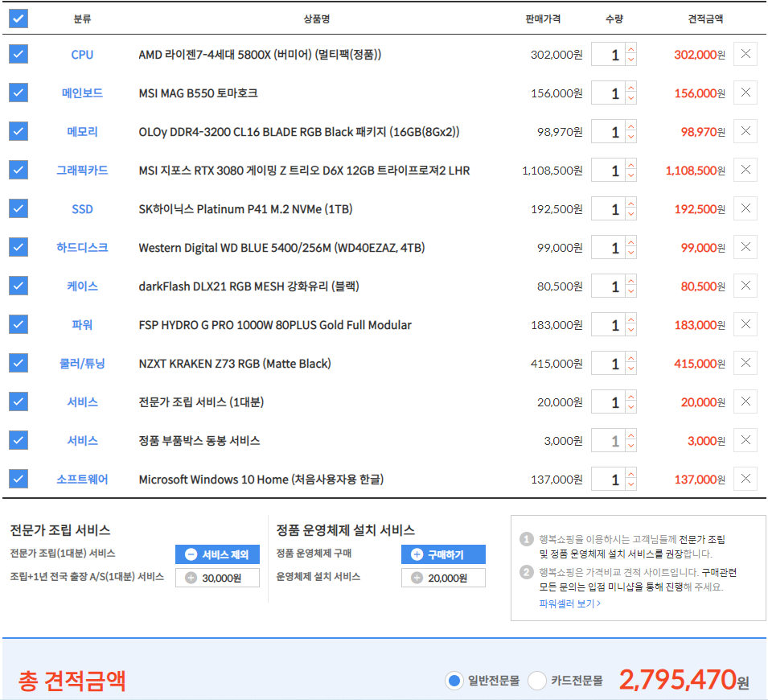The width and height of the screenshot is (768, 700).
Task: Delete the FSP HYDRO G PRO 파워 row
Action: [x=745, y=324]
